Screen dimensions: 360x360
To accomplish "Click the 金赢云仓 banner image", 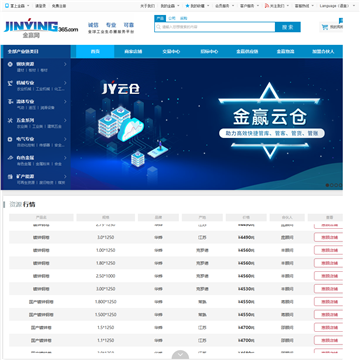I will click(207, 124).
